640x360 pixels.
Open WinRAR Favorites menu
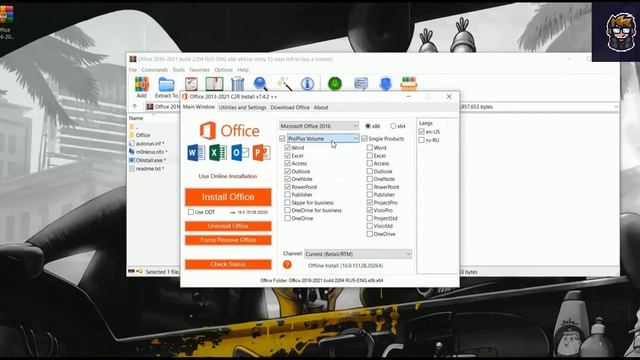click(x=199, y=70)
